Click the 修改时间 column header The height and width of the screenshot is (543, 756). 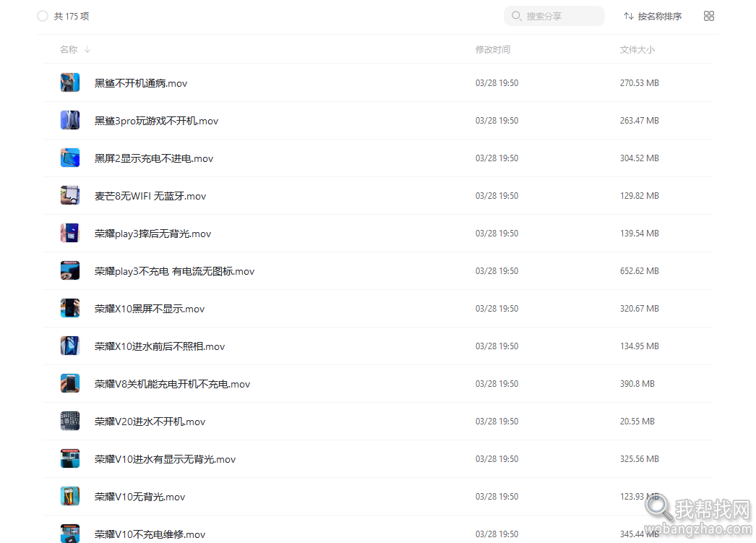[x=493, y=49]
